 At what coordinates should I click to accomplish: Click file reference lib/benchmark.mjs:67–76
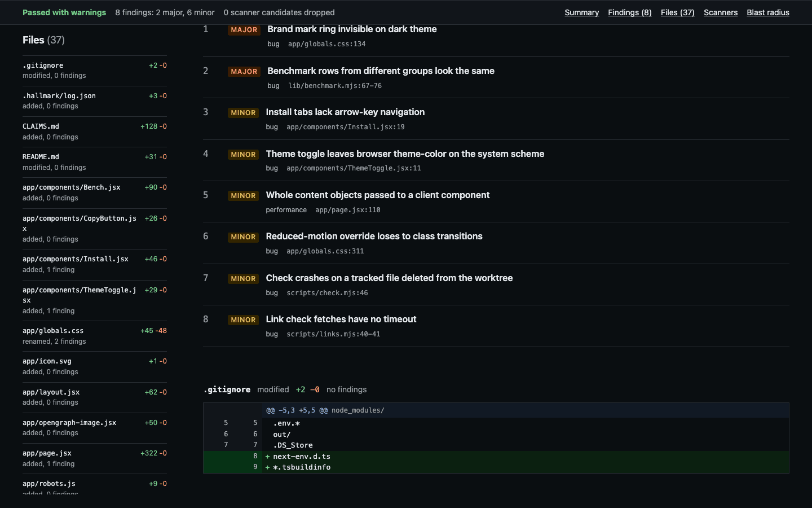click(335, 86)
